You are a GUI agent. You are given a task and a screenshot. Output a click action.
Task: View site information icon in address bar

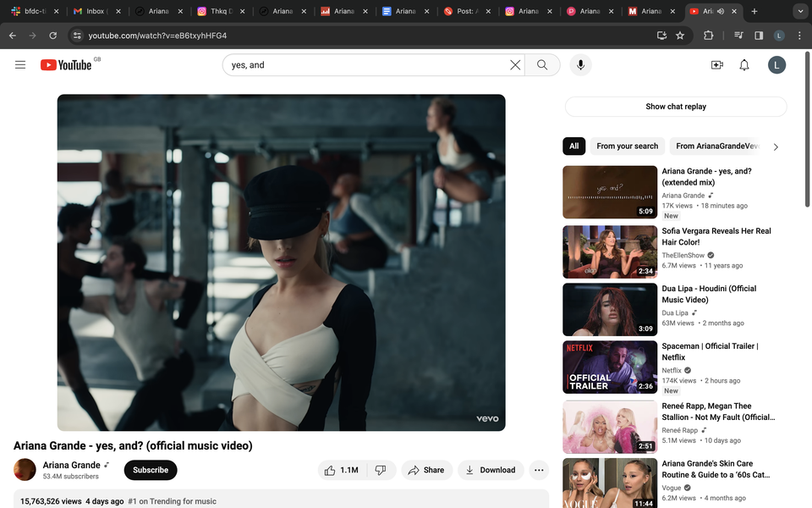click(x=77, y=36)
